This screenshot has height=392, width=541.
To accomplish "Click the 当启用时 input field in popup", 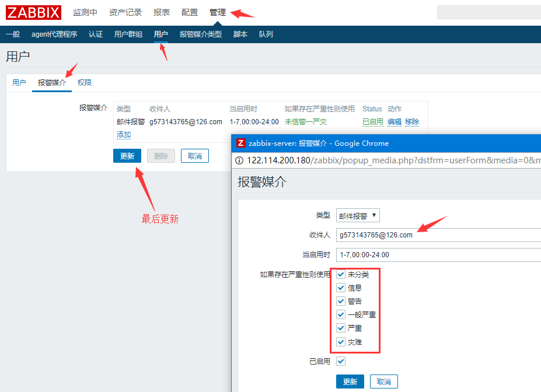I will [438, 255].
